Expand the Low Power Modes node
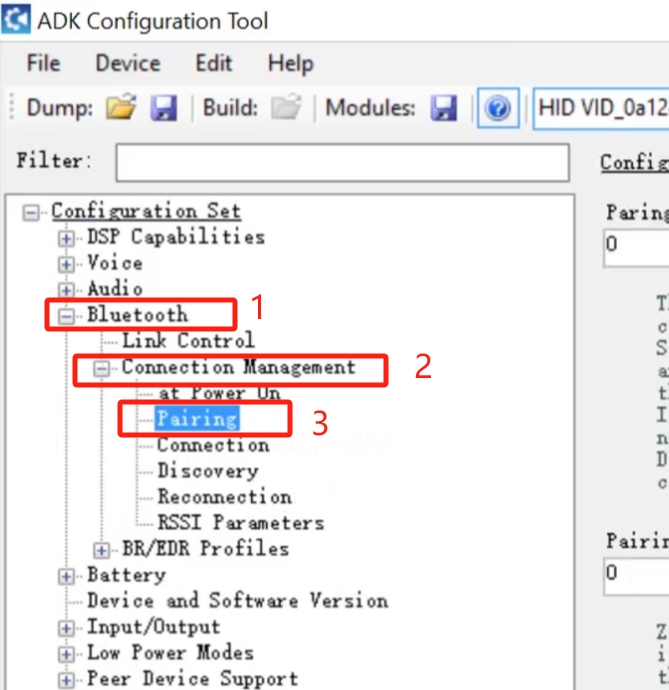 tap(66, 654)
